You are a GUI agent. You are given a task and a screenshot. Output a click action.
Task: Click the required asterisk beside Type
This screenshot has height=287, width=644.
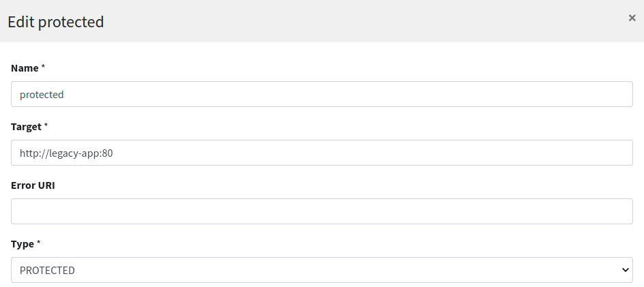point(38,243)
